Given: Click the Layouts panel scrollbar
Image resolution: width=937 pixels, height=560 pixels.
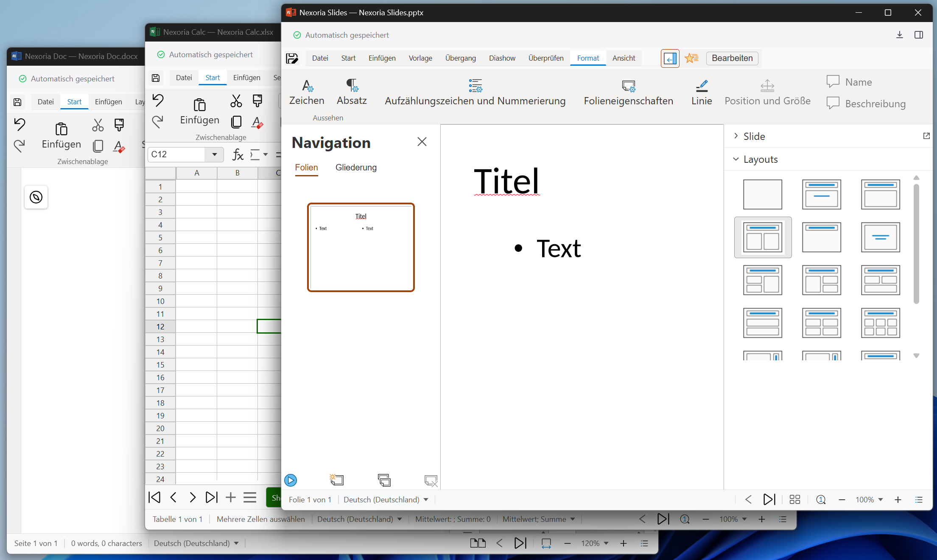Looking at the screenshot, I should pos(916,244).
